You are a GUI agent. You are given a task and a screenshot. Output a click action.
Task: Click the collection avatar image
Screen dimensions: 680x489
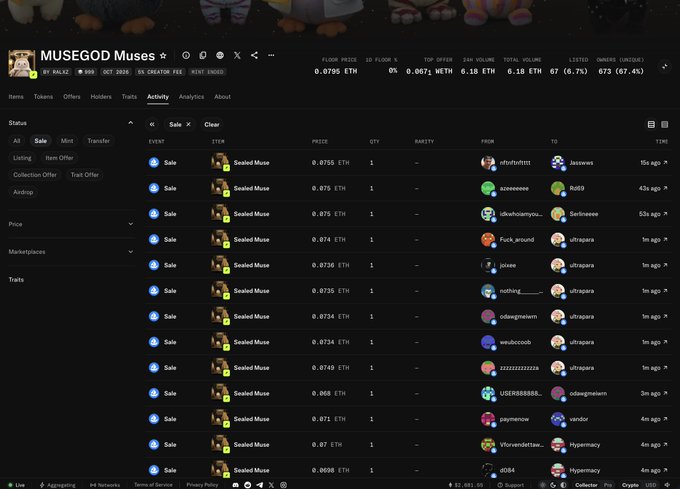(x=22, y=63)
